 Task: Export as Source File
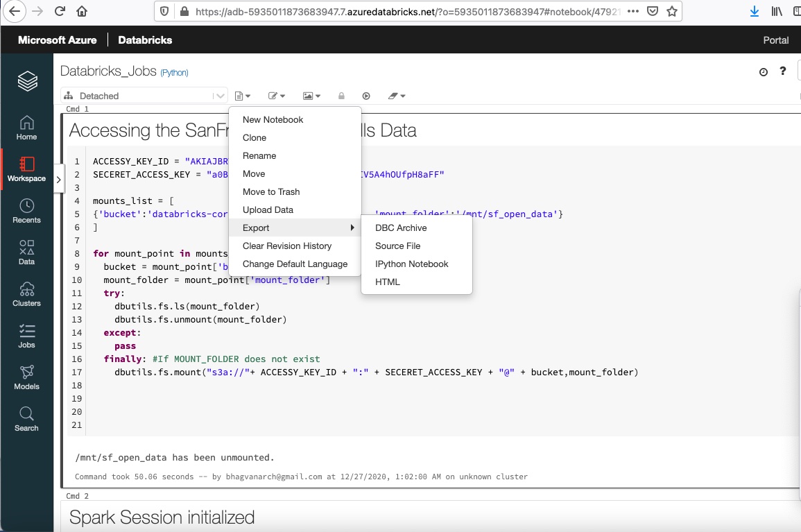tap(416, 246)
